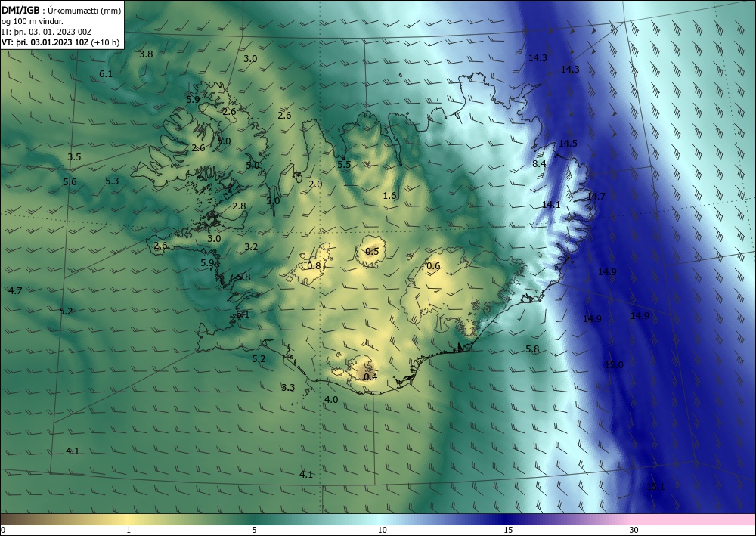Click the 0.6 value on the glacier
Viewport: 756px width, 536px height.
point(433,265)
